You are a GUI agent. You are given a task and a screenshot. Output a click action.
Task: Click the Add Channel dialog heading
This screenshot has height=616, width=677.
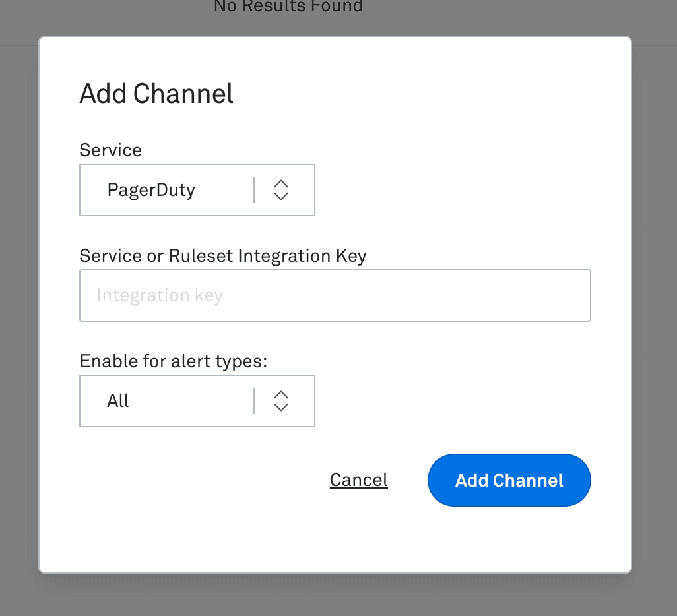(156, 94)
